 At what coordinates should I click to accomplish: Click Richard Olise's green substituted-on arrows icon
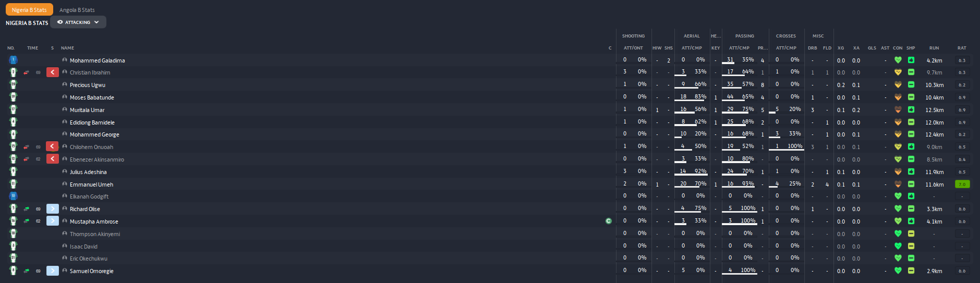pos(26,209)
